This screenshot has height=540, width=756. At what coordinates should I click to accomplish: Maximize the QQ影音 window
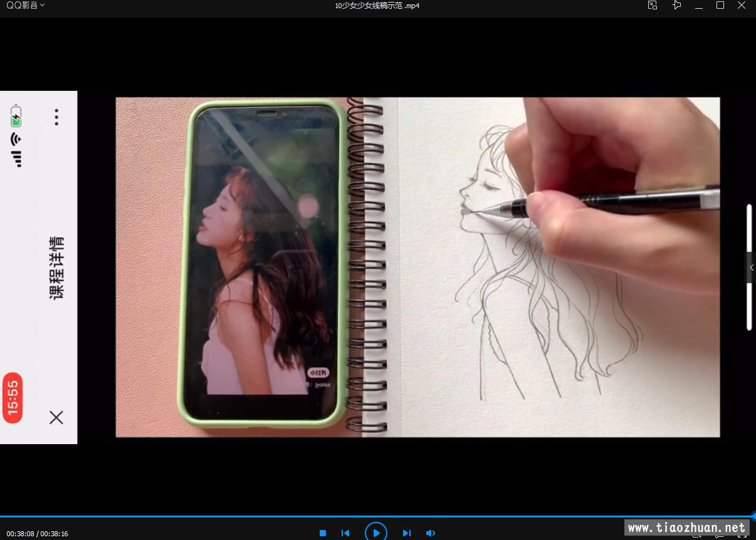pos(720,6)
